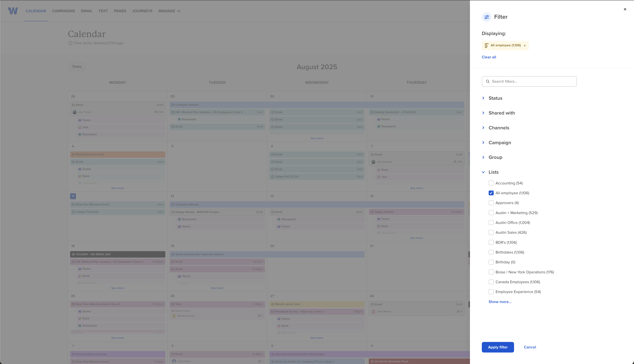Click the Send out New Hire Open Enrollment icon

click(173, 254)
